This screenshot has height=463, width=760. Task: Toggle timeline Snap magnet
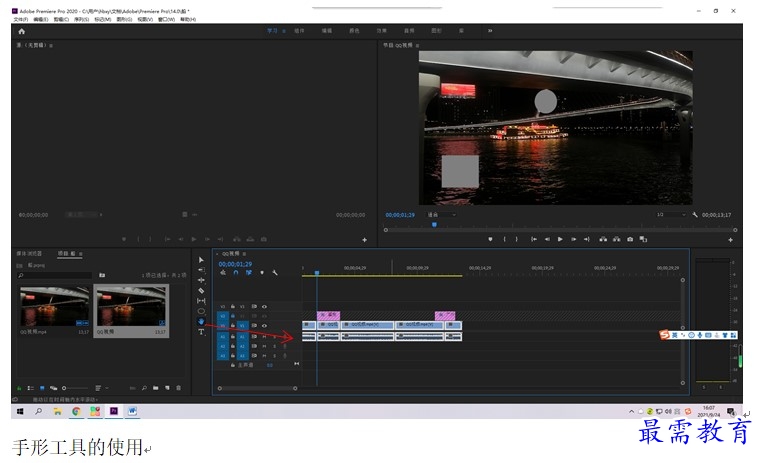tap(236, 273)
